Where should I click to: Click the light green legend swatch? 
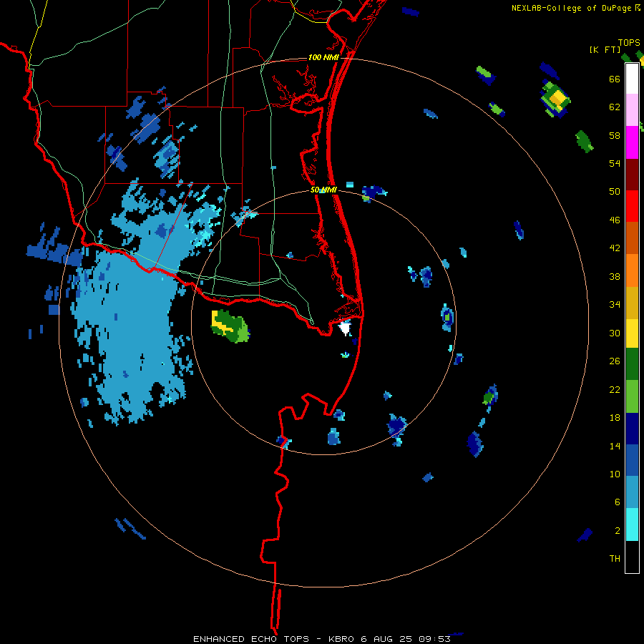(x=632, y=396)
